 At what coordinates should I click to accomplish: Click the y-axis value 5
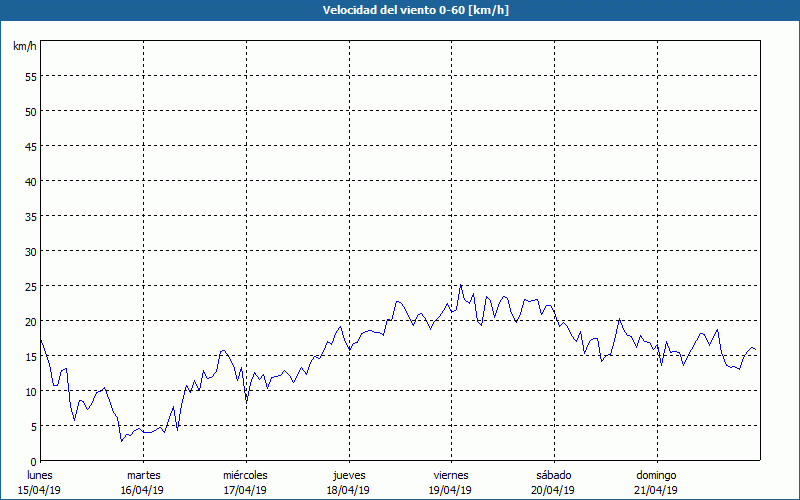(x=34, y=427)
